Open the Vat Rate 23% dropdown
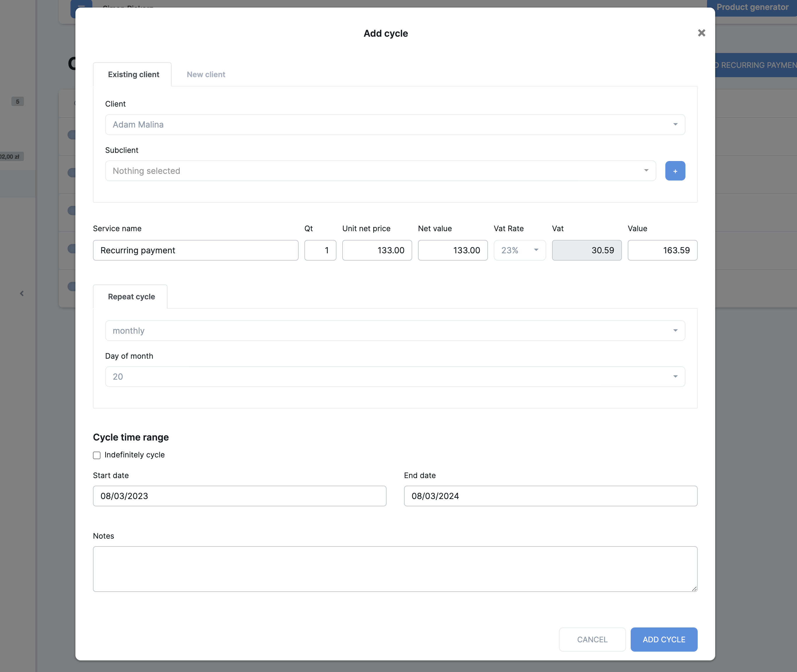 click(x=519, y=250)
